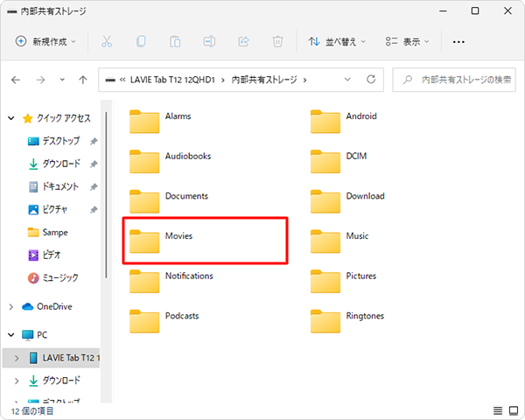Select the DCIM folder
Screen dimensions: 525x420
(x=339, y=161)
